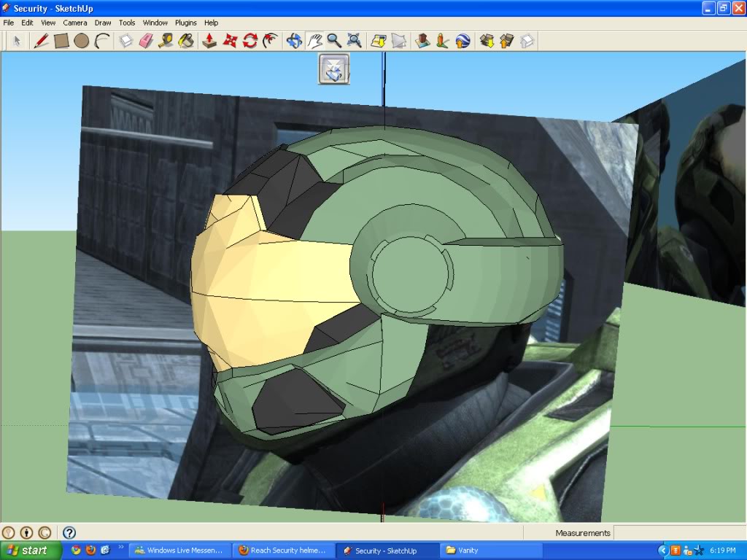Open the File menu
Viewport: 747px width, 560px height.
point(9,23)
